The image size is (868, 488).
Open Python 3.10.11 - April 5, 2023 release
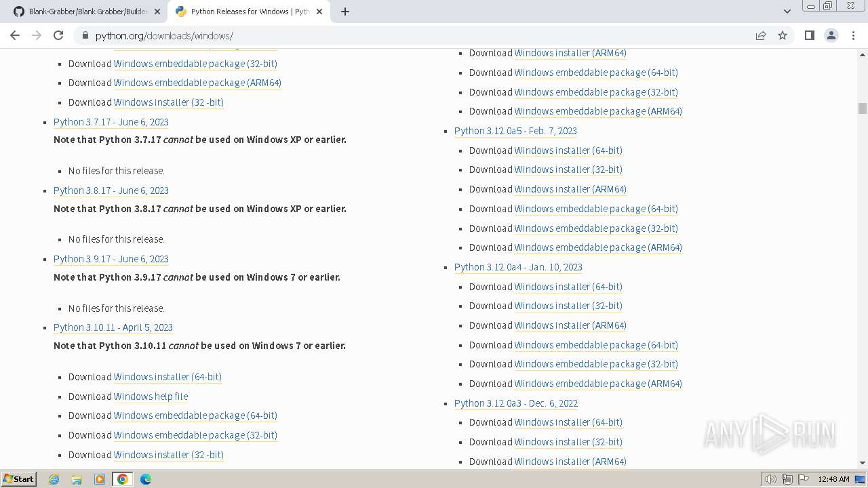point(113,327)
